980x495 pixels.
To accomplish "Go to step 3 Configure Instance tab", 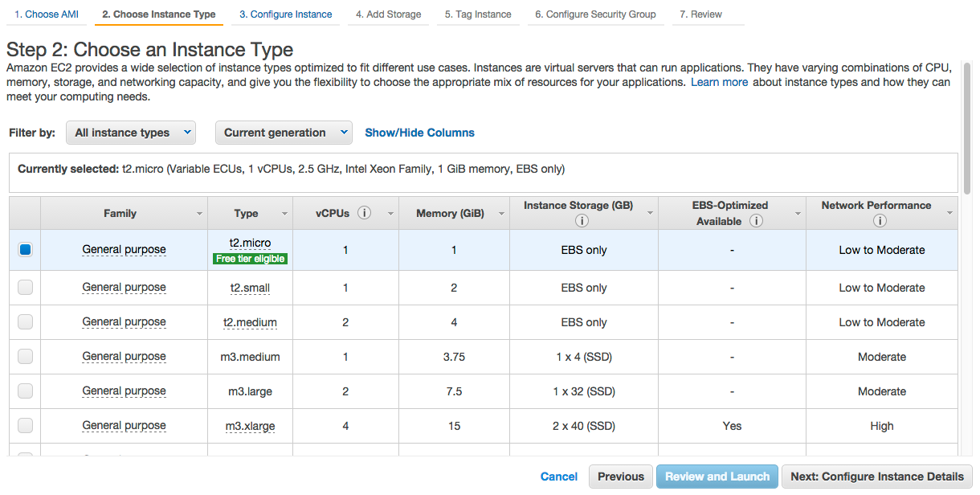I will [x=286, y=14].
